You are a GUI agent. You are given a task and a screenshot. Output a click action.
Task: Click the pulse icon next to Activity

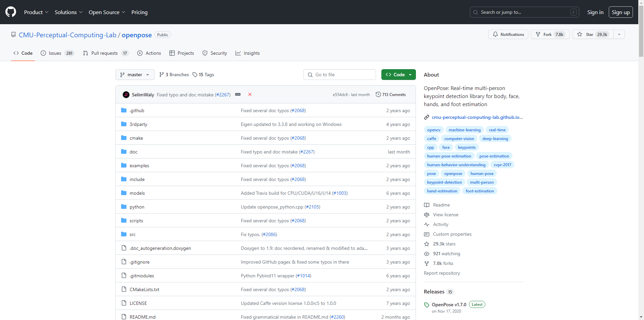point(427,224)
